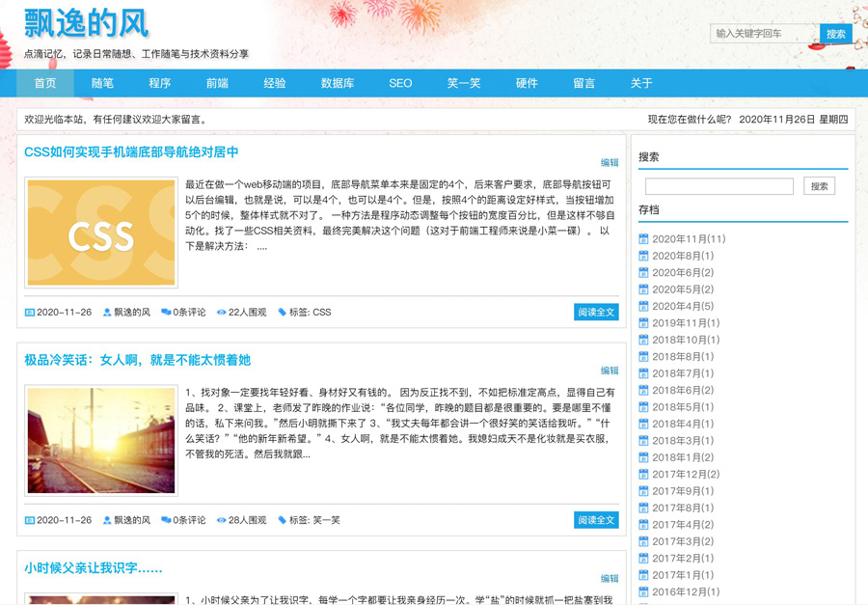The image size is (868, 605).
Task: Go to the 数据库 navigation item
Action: tap(338, 83)
